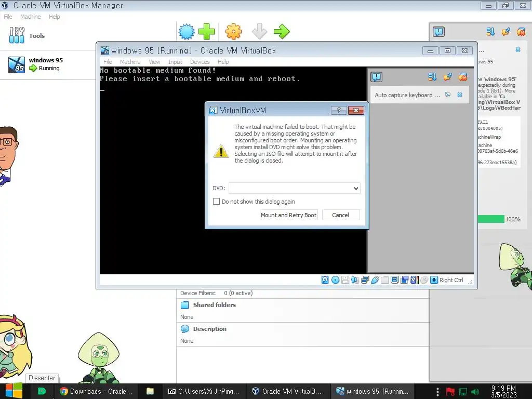Open the VM window File menu

click(108, 62)
